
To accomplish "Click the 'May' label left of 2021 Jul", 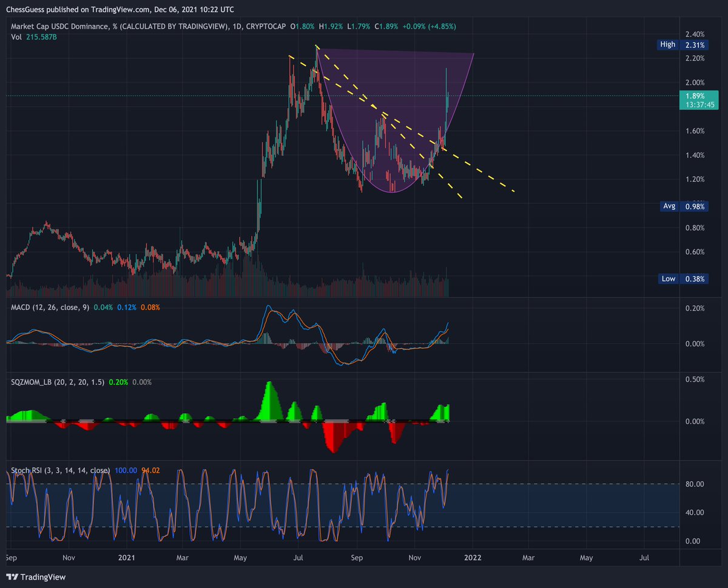I will point(240,556).
